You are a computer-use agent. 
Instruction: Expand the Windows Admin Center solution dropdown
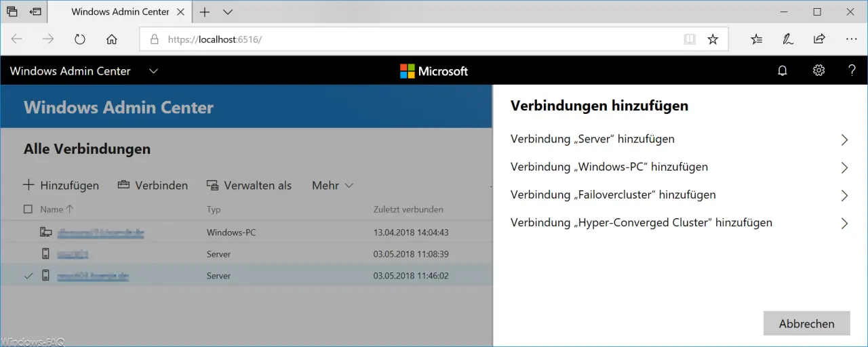pos(153,71)
